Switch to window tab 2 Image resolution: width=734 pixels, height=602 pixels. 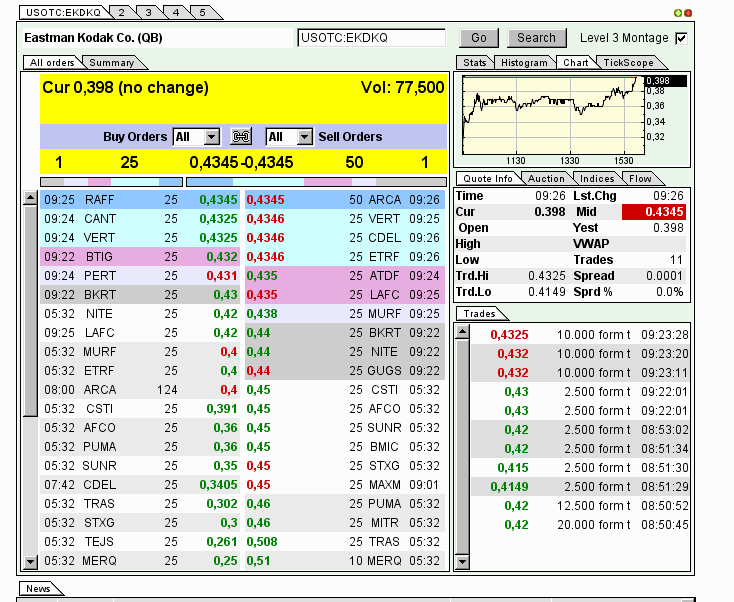(x=122, y=13)
